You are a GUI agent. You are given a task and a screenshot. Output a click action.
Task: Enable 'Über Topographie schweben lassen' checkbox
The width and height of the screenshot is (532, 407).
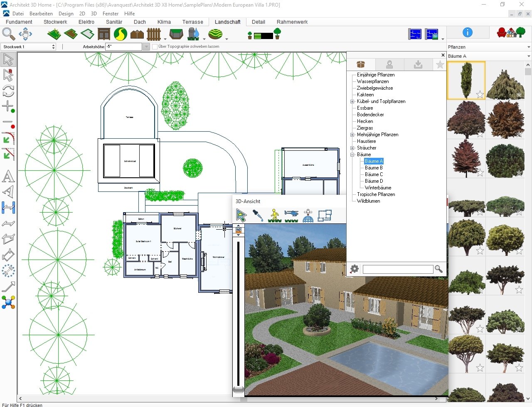pyautogui.click(x=155, y=47)
